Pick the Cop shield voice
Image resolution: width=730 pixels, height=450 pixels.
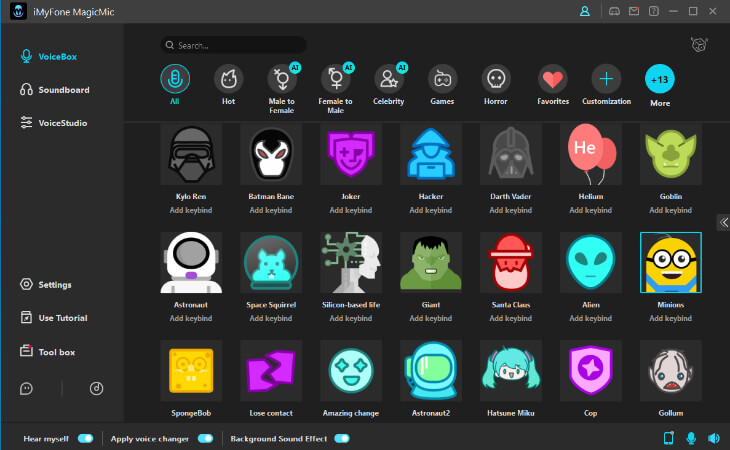(x=591, y=370)
